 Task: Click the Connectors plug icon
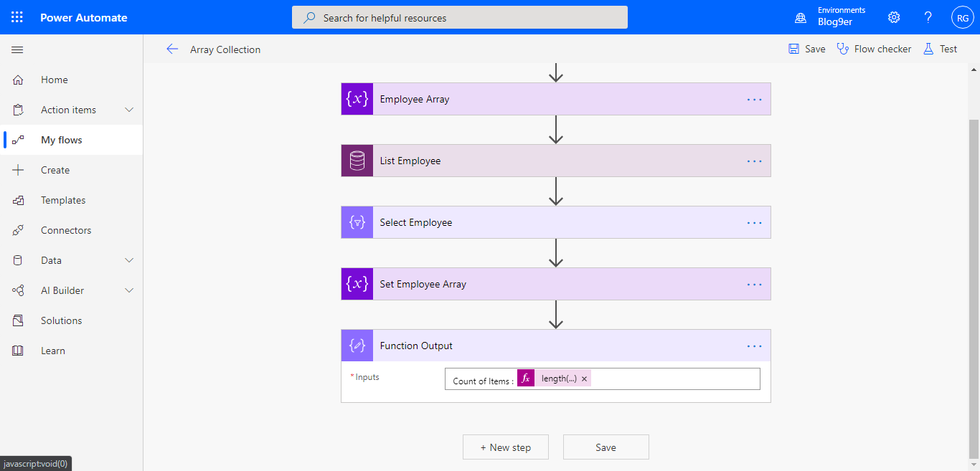(x=18, y=230)
